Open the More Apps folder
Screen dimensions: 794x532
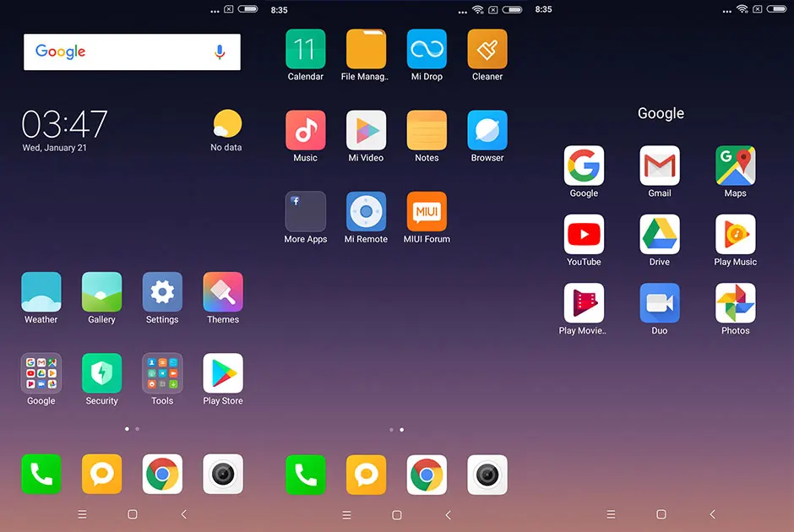pos(305,212)
